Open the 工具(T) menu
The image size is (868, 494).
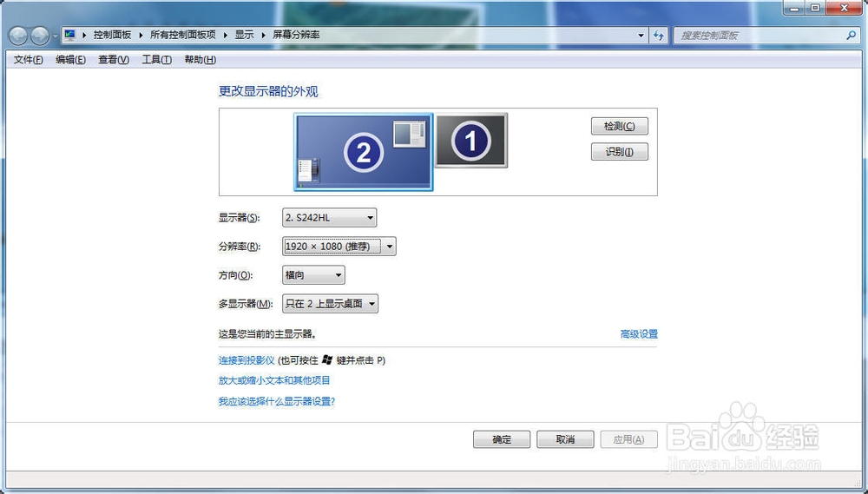[156, 59]
